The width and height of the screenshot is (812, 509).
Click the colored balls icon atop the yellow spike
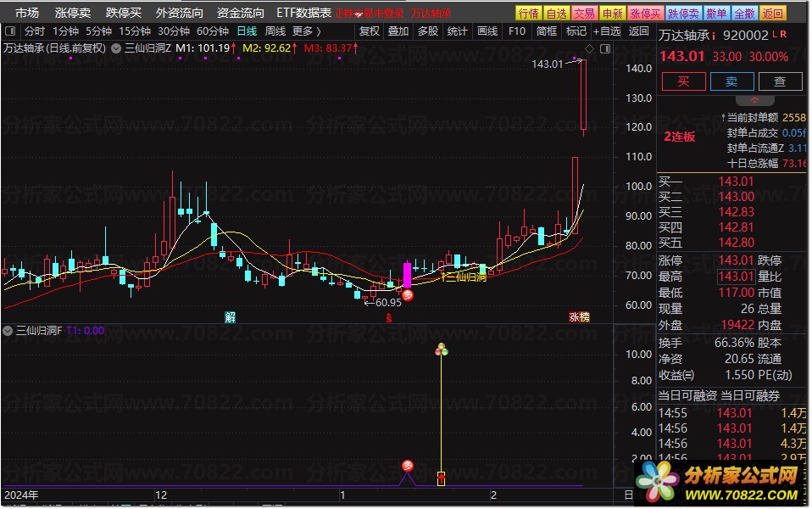[x=442, y=350]
